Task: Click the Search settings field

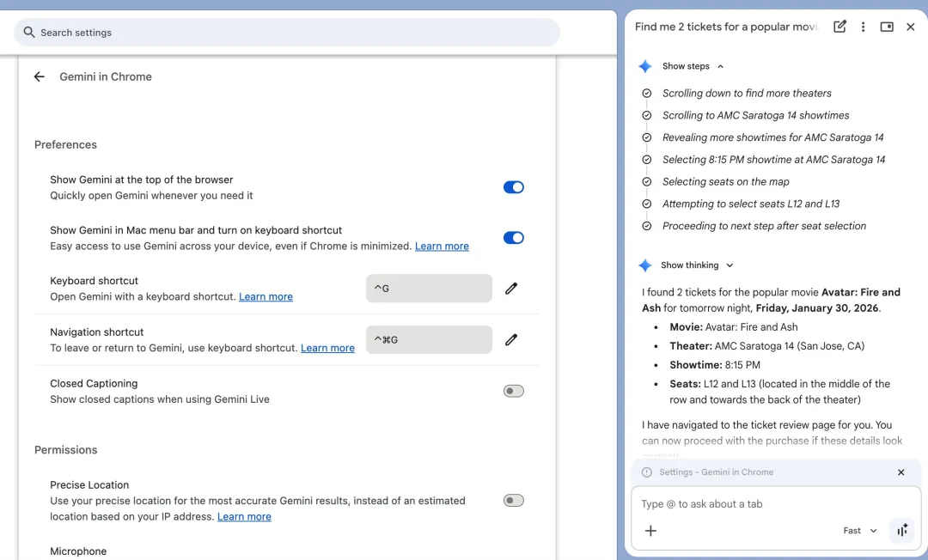Action: tap(292, 33)
